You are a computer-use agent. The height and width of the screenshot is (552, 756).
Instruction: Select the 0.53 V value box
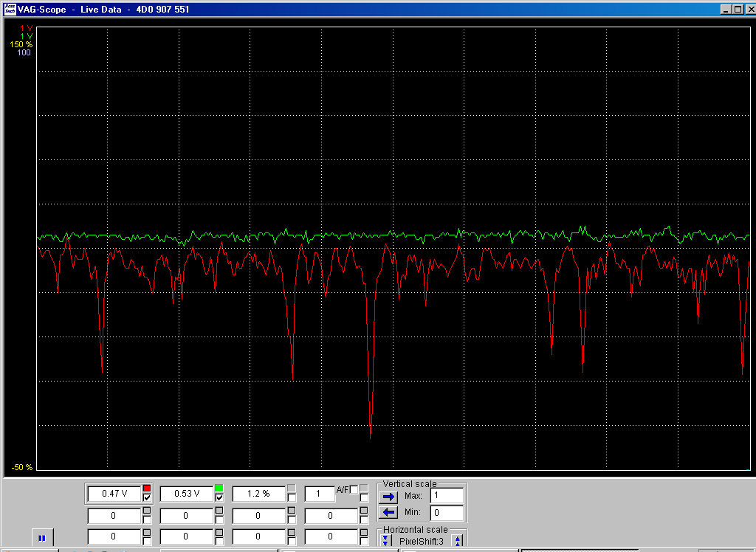pyautogui.click(x=186, y=494)
